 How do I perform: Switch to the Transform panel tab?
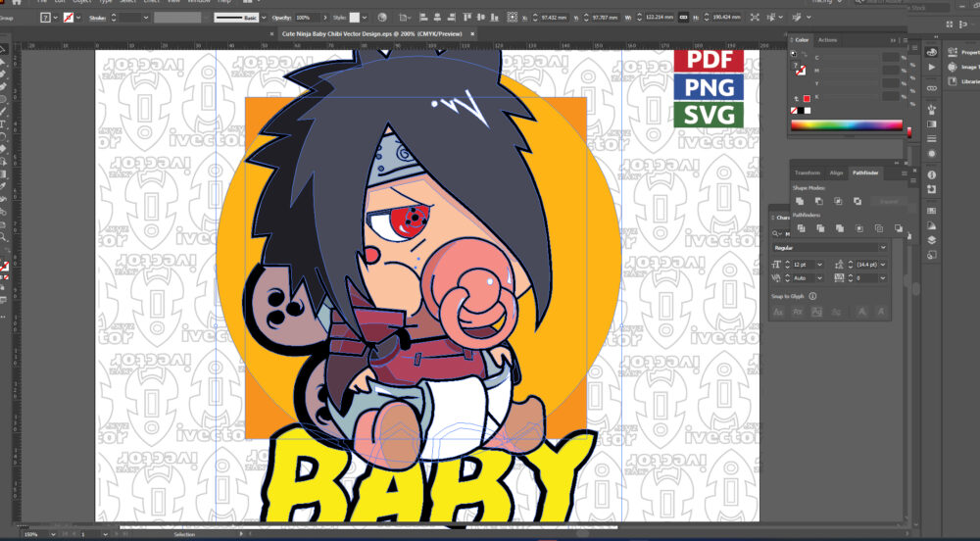coord(807,173)
